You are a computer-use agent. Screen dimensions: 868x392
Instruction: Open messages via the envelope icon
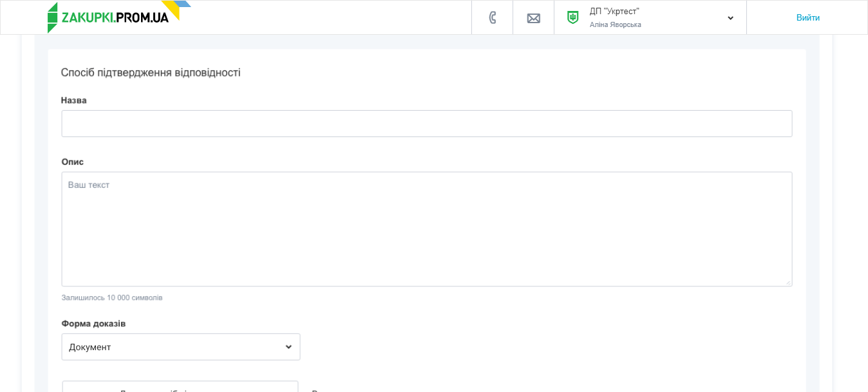click(533, 18)
